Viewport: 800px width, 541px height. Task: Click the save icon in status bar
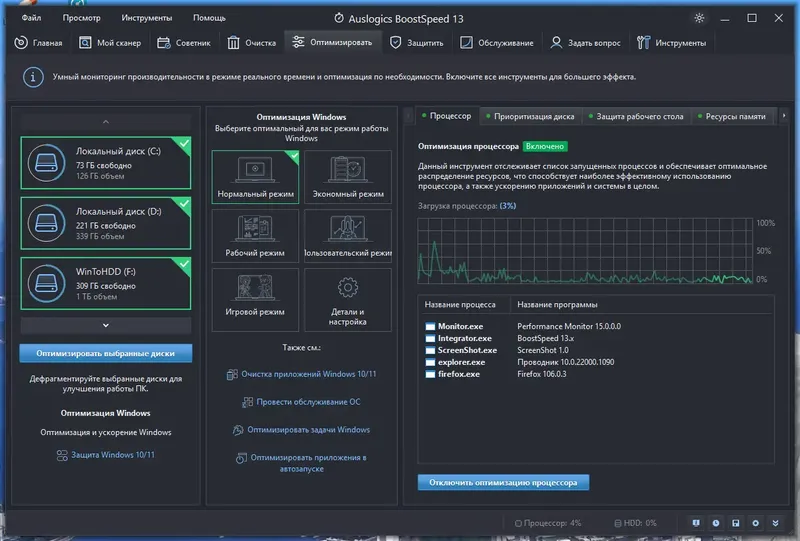[x=736, y=523]
